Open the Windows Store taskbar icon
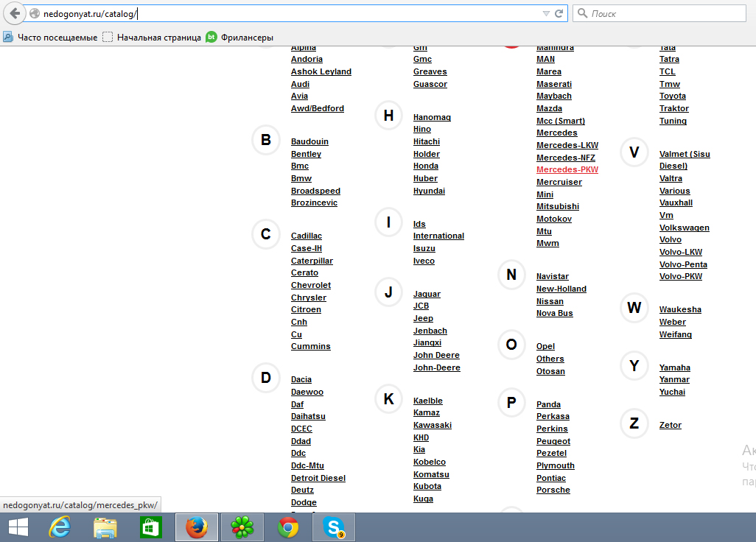This screenshot has height=542, width=756. 150,527
